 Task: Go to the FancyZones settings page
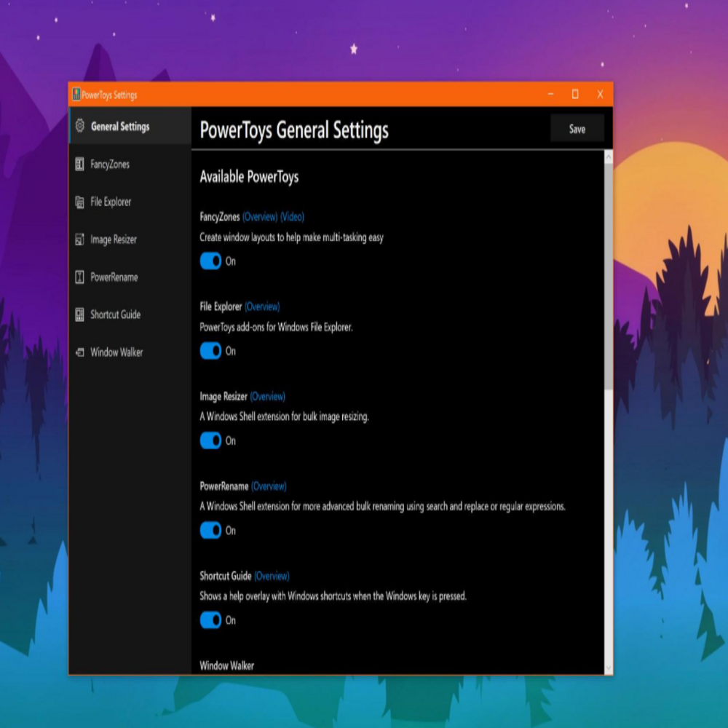(130, 164)
